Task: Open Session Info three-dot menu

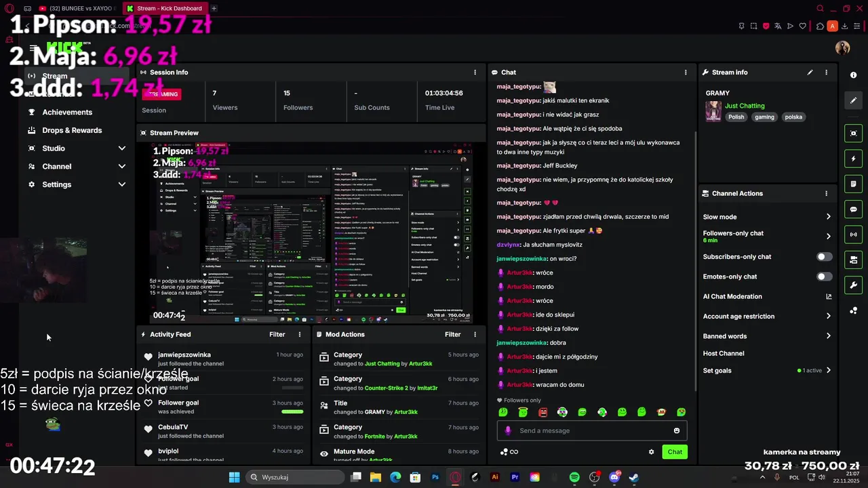Action: pyautogui.click(x=475, y=72)
